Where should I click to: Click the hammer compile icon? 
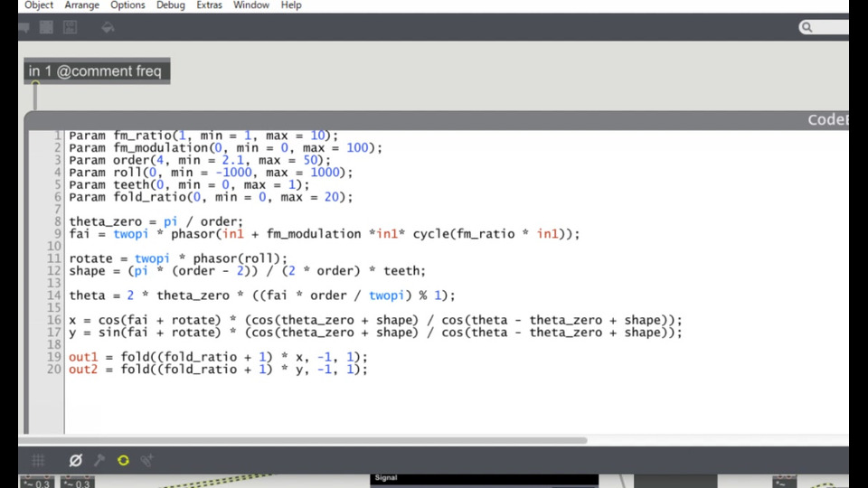point(99,460)
